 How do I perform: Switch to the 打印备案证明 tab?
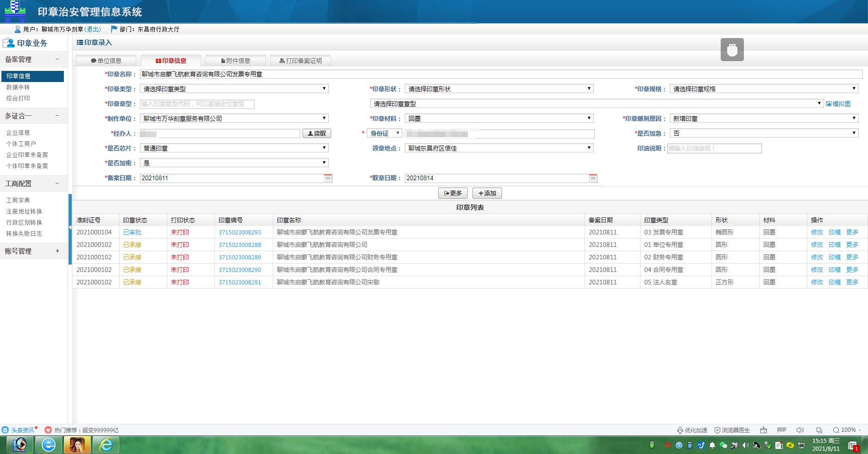pyautogui.click(x=301, y=61)
